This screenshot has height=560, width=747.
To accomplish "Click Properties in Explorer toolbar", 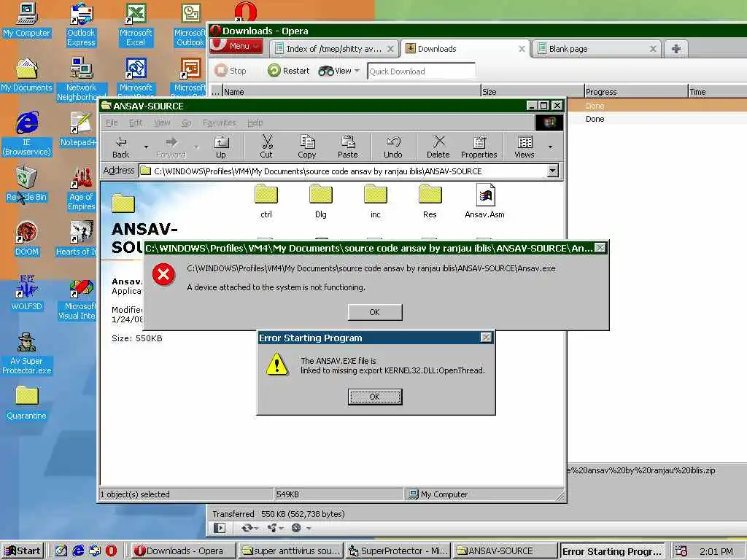I will [x=479, y=147].
